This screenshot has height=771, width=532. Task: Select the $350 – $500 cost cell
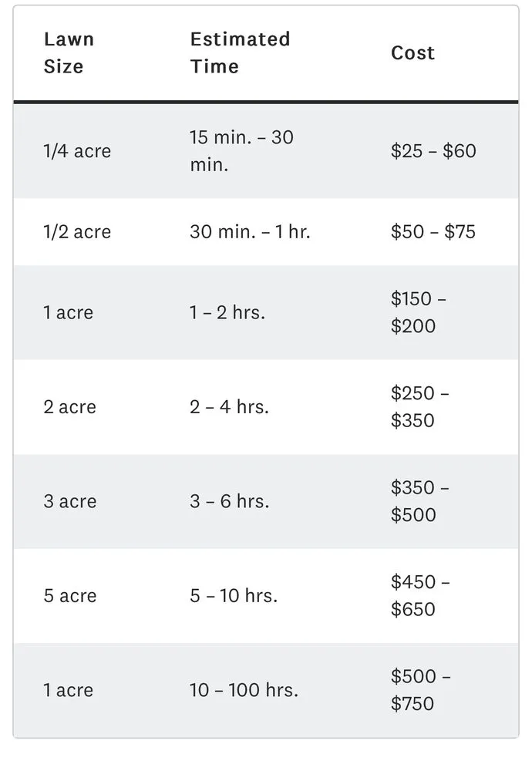420,501
